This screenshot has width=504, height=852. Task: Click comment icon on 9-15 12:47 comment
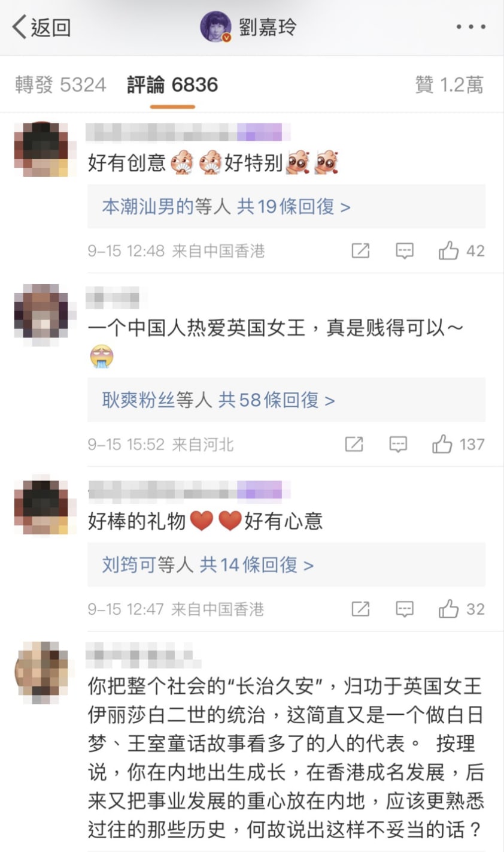(x=405, y=609)
